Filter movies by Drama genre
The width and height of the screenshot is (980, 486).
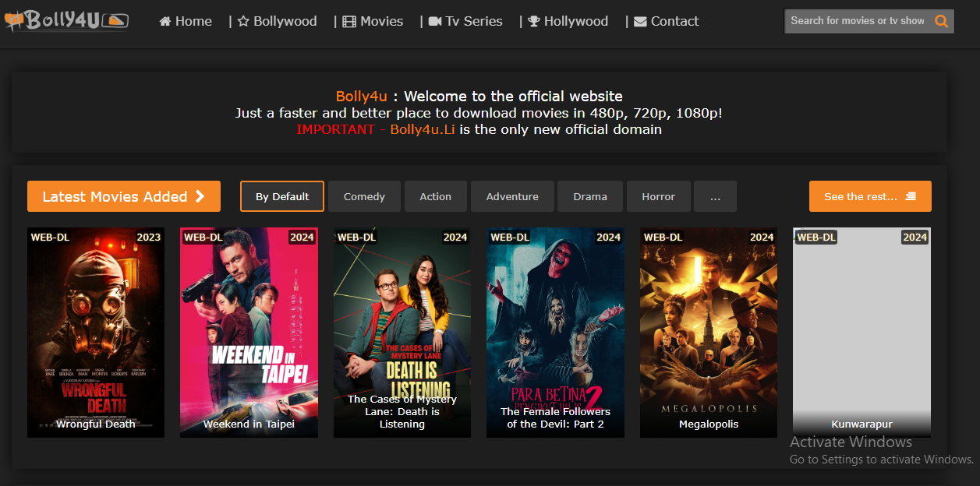click(590, 196)
